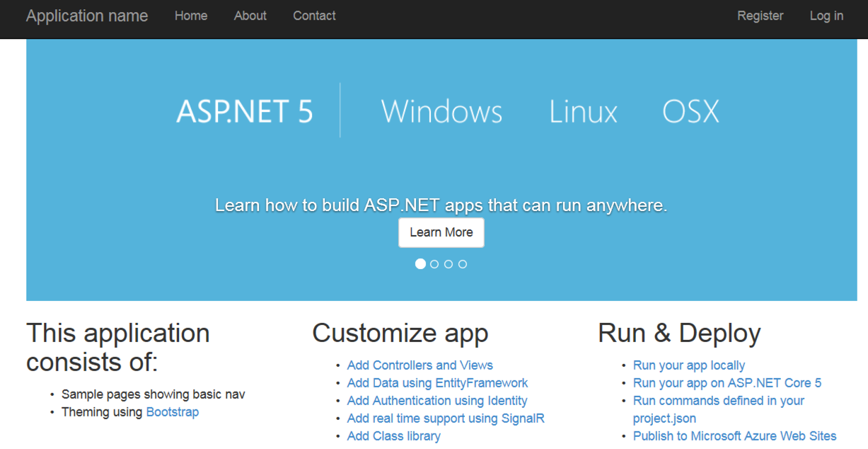Click the Application name brand link
The width and height of the screenshot is (868, 449).
click(87, 16)
